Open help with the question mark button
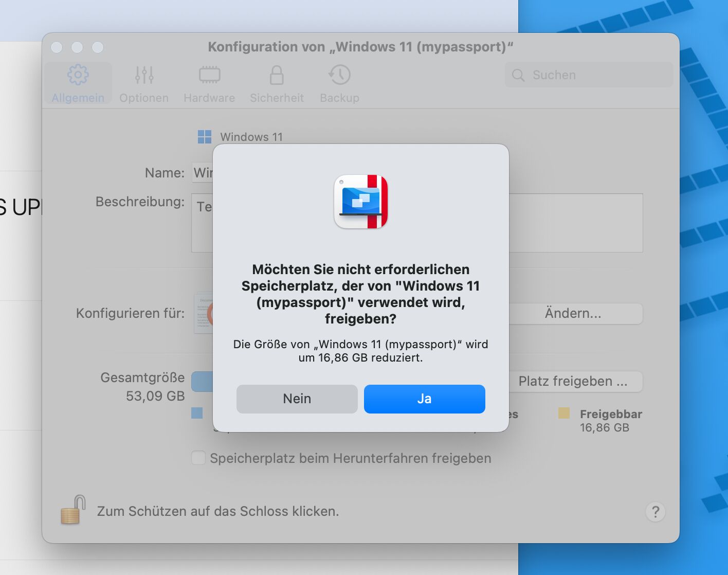 point(655,512)
